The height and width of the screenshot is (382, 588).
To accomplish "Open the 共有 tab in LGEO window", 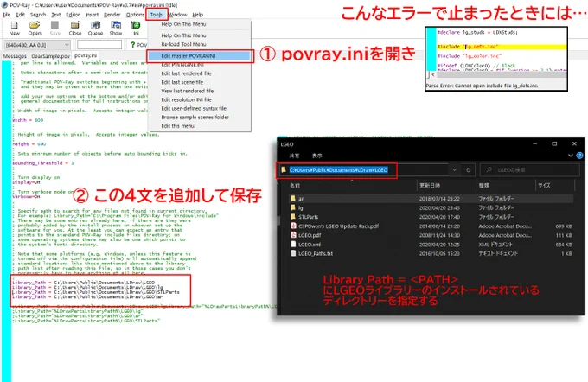I will [x=294, y=156].
